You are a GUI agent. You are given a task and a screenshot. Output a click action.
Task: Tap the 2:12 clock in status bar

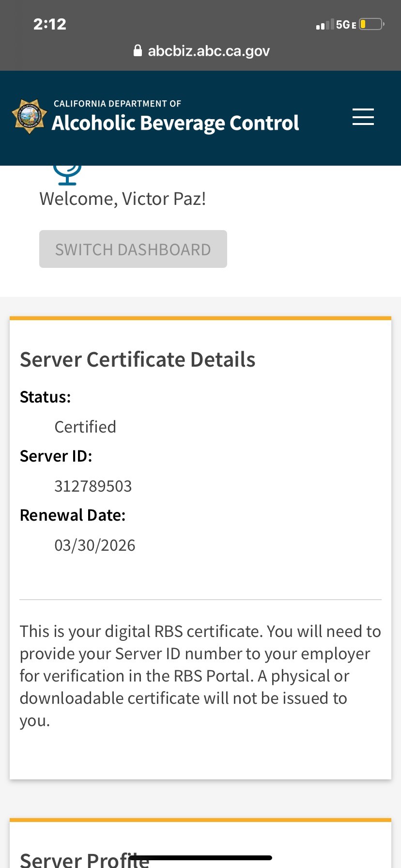[x=49, y=24]
